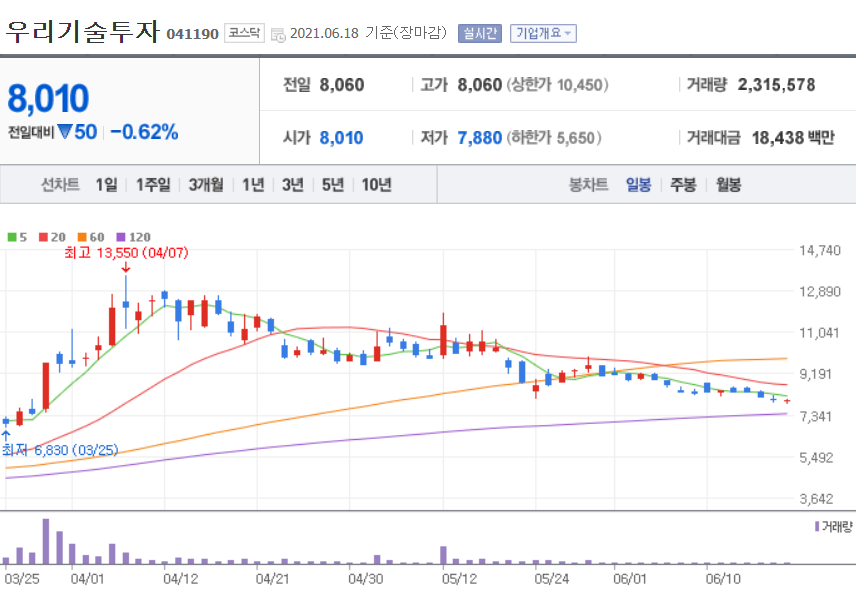Select the 1주일 line chart tab

pyautogui.click(x=153, y=185)
